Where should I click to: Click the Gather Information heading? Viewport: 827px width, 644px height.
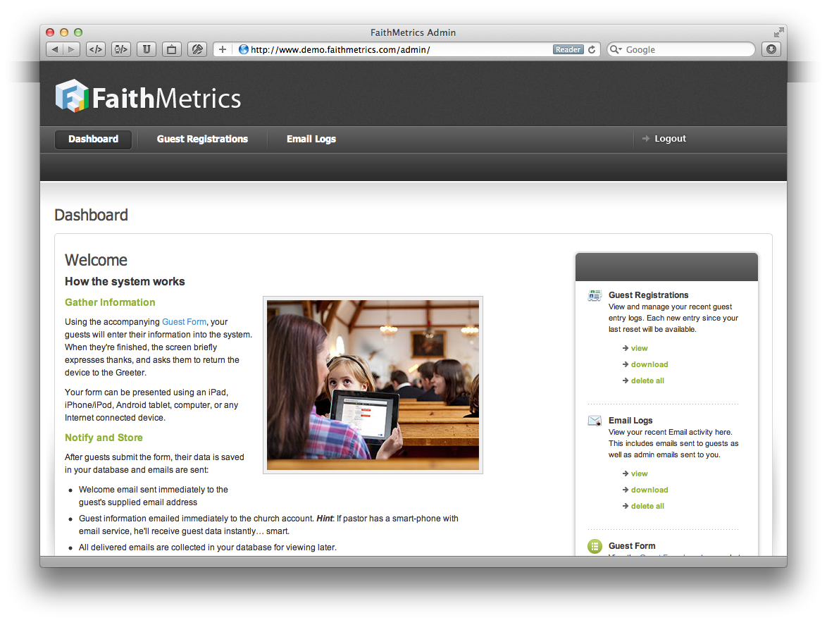click(x=110, y=302)
